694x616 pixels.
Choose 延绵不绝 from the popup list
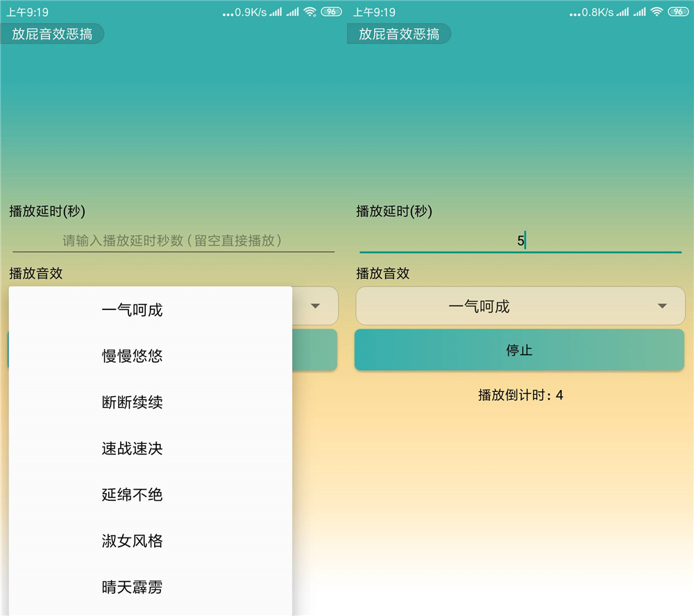(x=132, y=495)
